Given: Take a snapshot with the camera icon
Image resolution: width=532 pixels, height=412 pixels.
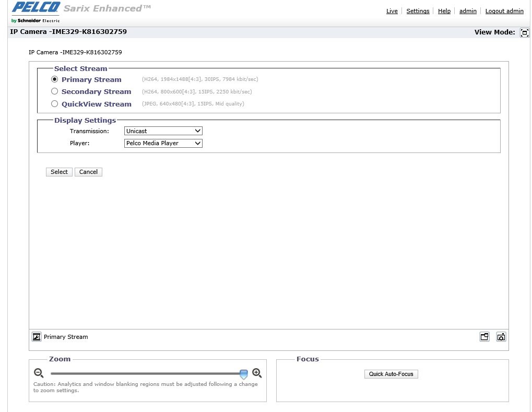Looking at the screenshot, I should point(501,337).
